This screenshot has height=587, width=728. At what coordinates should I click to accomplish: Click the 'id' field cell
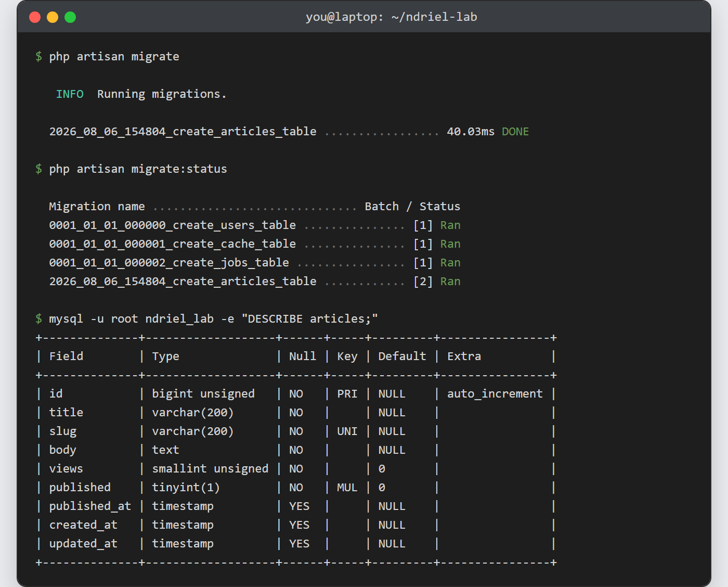click(56, 394)
